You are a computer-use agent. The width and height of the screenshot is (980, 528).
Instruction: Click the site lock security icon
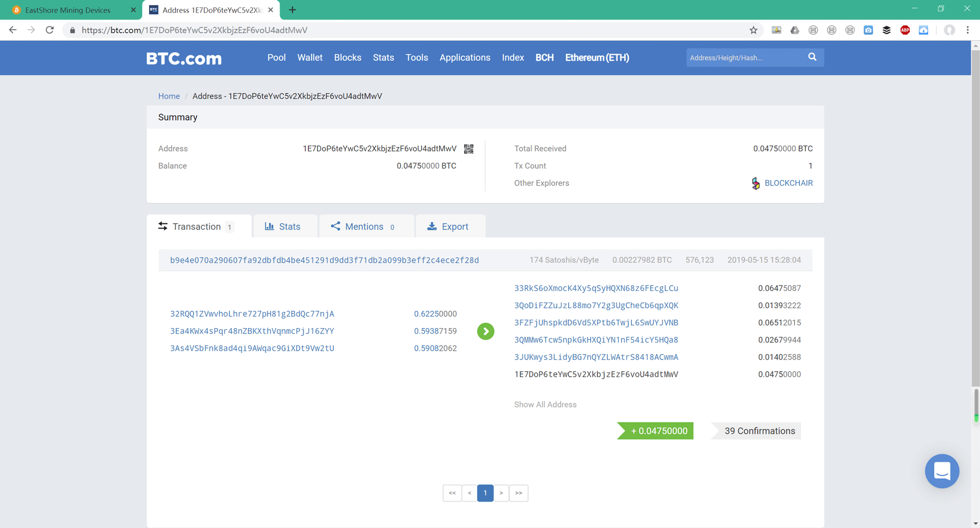(x=72, y=30)
